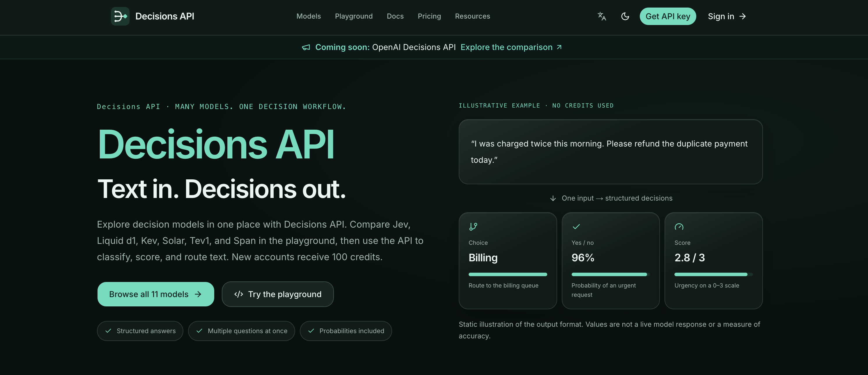The height and width of the screenshot is (375, 868).
Task: Click the Decisions API brand name in header
Action: [164, 16]
